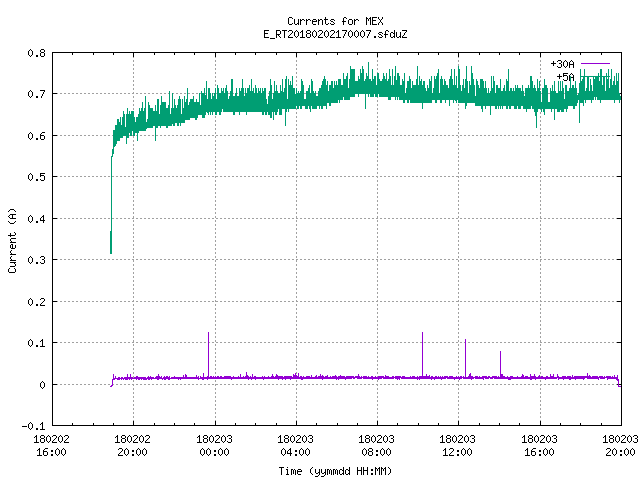Click the chart title "Currents for MEX"

[335, 21]
